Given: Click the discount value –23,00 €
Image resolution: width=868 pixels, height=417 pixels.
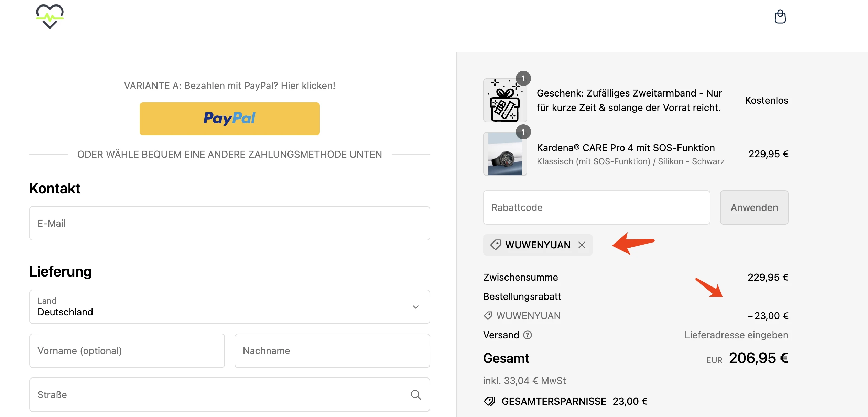Looking at the screenshot, I should [768, 316].
